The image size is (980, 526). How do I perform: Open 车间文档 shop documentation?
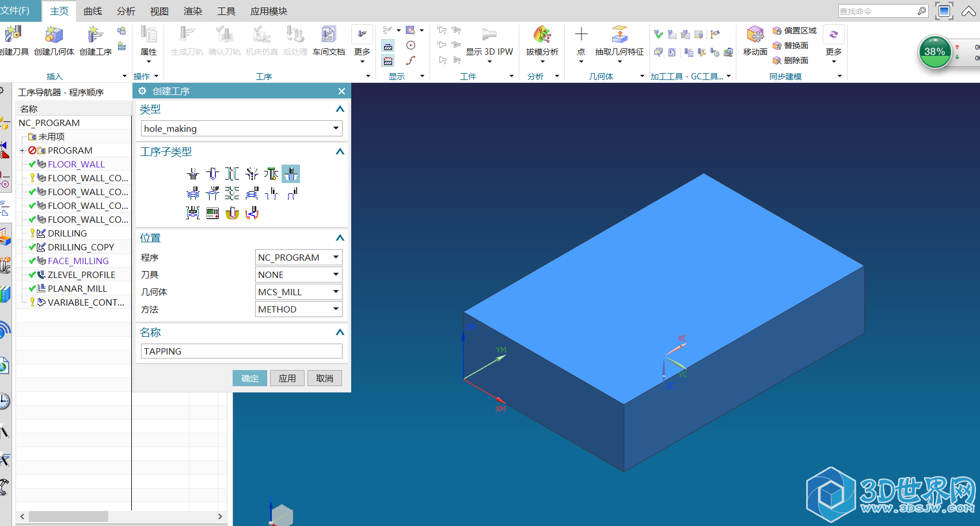(x=329, y=40)
